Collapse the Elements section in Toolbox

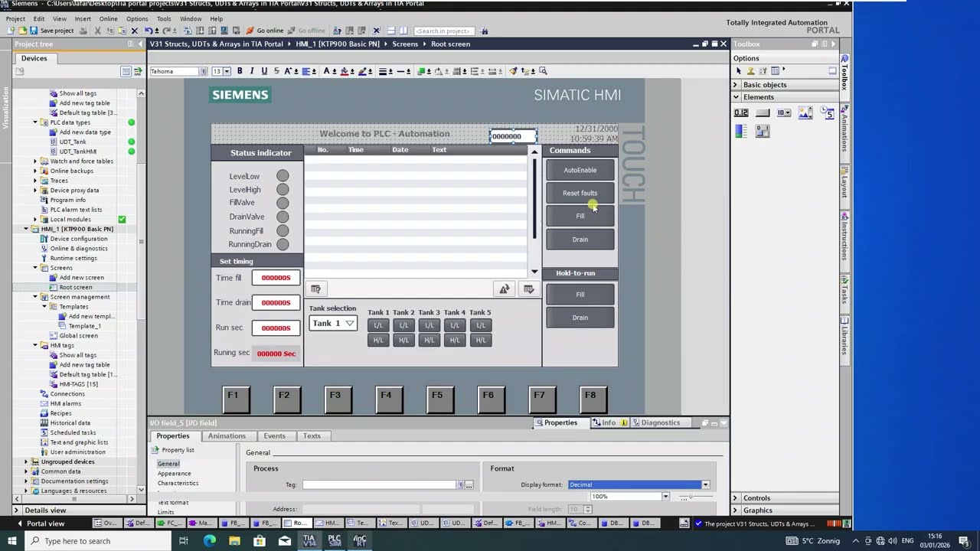736,97
